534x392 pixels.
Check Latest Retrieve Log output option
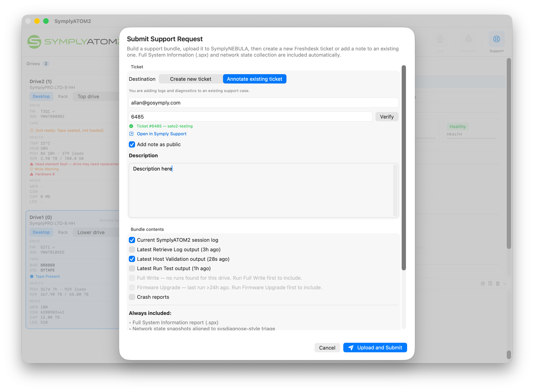coord(132,249)
